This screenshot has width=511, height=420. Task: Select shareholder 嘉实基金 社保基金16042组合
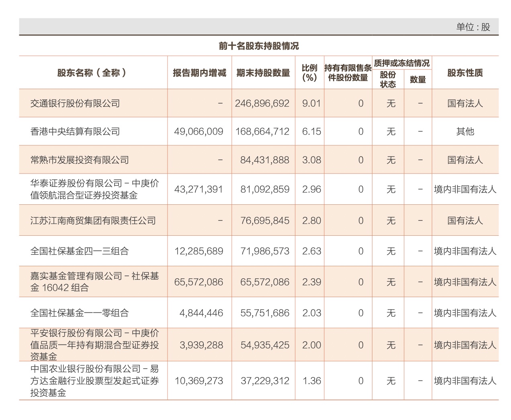(x=95, y=282)
